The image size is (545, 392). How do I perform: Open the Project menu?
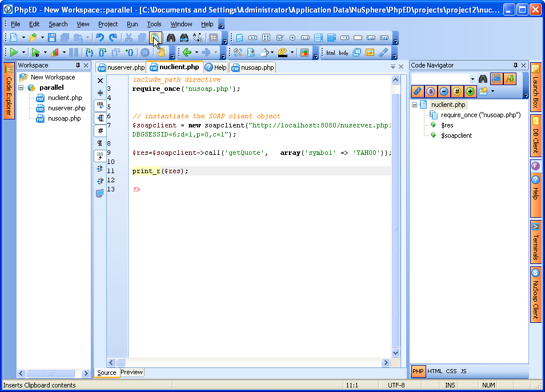107,24
